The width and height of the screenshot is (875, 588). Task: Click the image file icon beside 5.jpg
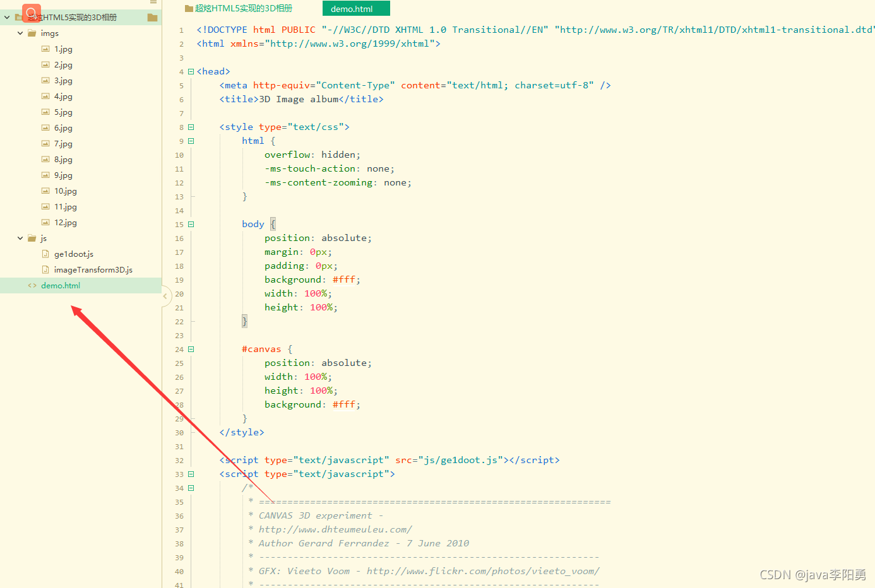(45, 112)
